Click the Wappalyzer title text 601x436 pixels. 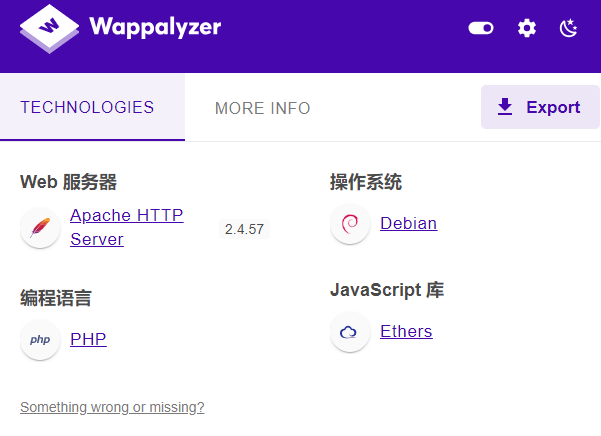click(155, 28)
